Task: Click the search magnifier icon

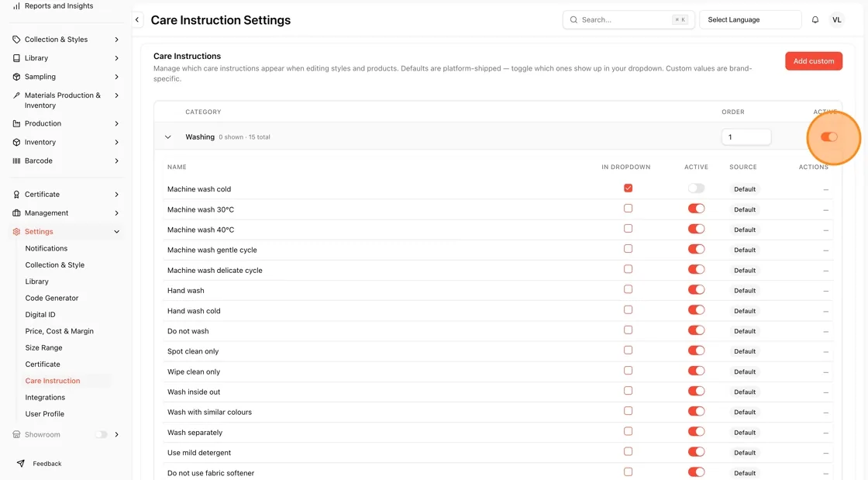Action: click(573, 20)
